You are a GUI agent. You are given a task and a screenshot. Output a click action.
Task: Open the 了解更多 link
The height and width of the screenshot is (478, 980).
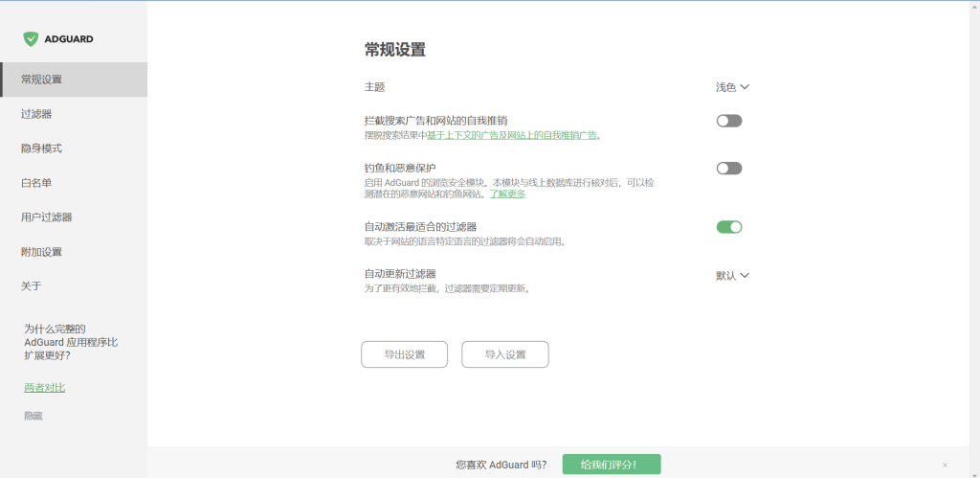[507, 193]
